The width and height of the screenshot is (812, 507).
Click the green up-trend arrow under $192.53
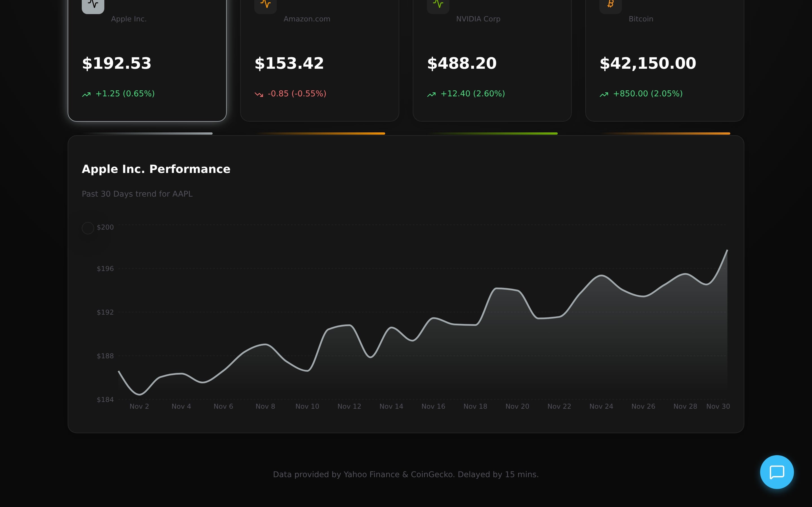click(x=86, y=95)
